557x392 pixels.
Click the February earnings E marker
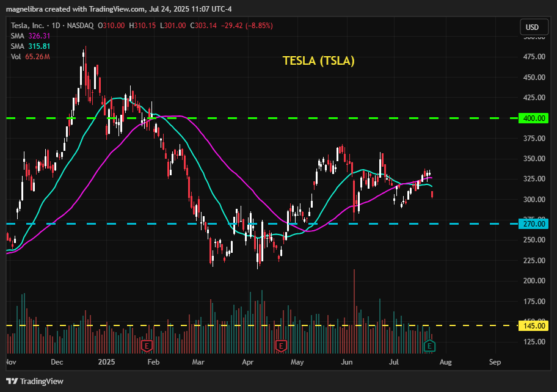coord(147,346)
